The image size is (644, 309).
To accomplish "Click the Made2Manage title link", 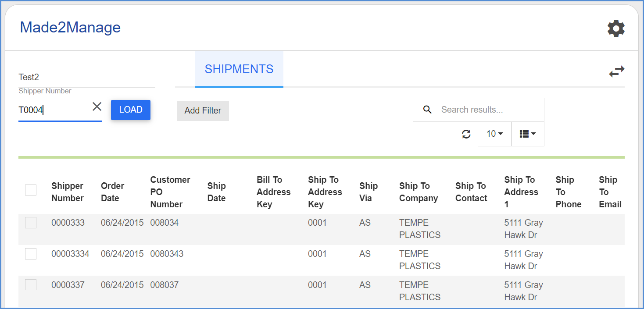I will pos(70,27).
